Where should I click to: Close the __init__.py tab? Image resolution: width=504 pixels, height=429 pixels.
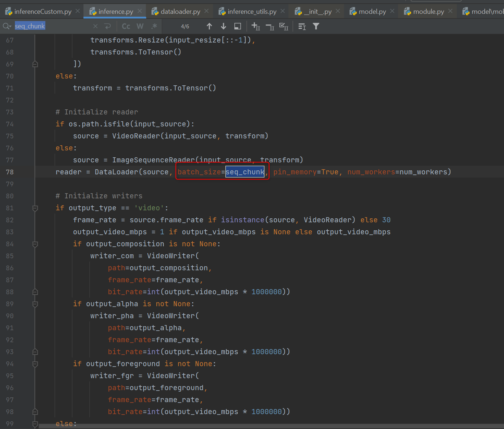[338, 11]
